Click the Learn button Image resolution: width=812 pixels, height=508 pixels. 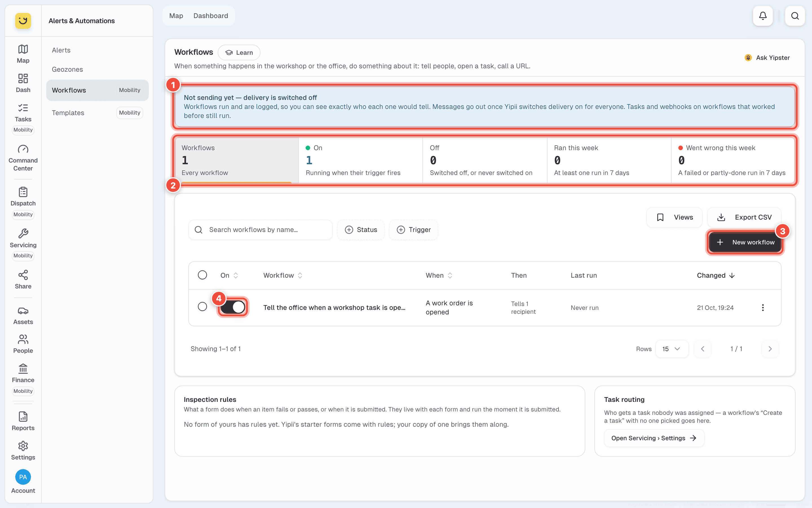(239, 52)
